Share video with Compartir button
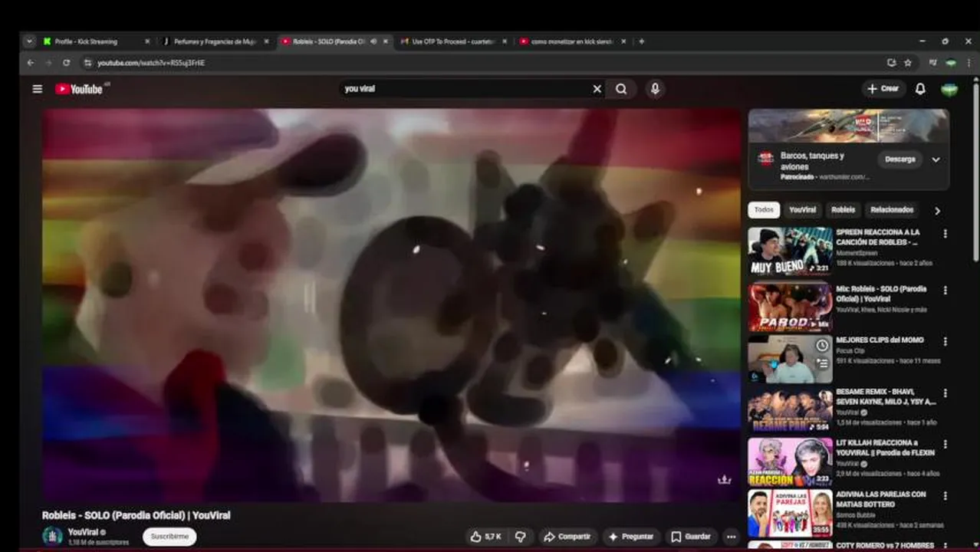980x552 pixels. point(567,537)
